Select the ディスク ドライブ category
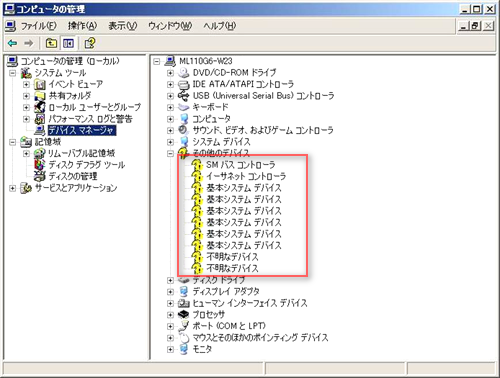The width and height of the screenshot is (500, 378). click(x=219, y=280)
